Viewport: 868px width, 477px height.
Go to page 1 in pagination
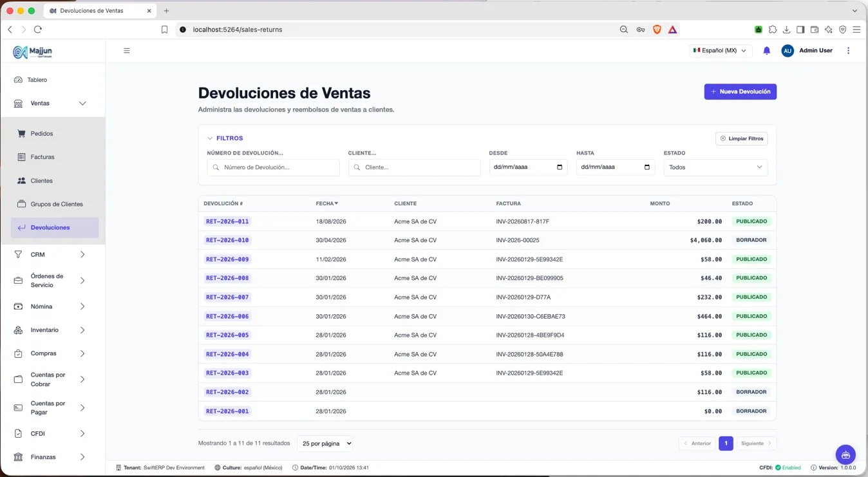tap(726, 444)
